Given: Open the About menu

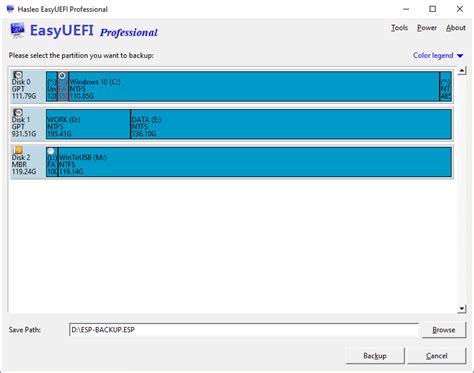Looking at the screenshot, I should pos(456,28).
